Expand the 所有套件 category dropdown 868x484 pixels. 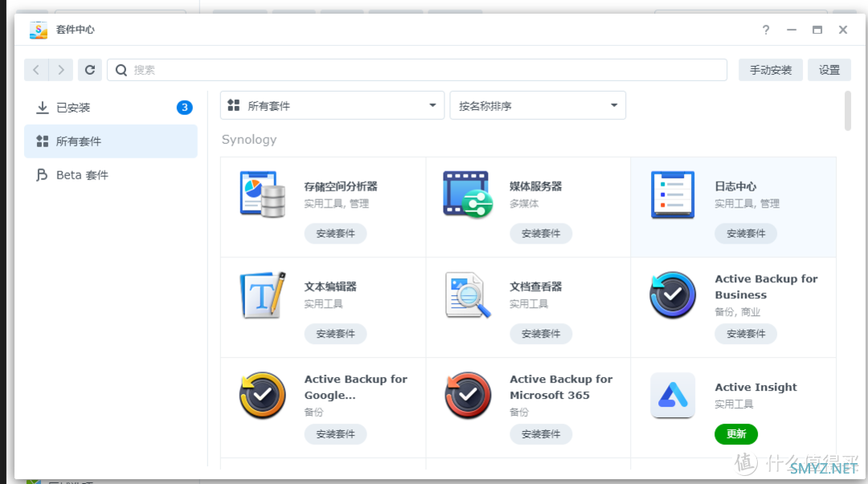pyautogui.click(x=332, y=105)
